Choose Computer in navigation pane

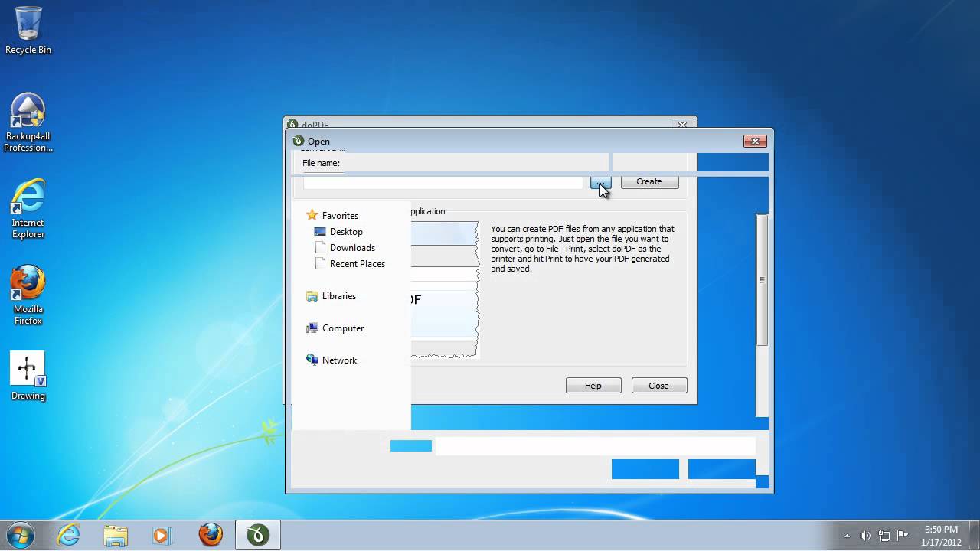click(x=335, y=328)
